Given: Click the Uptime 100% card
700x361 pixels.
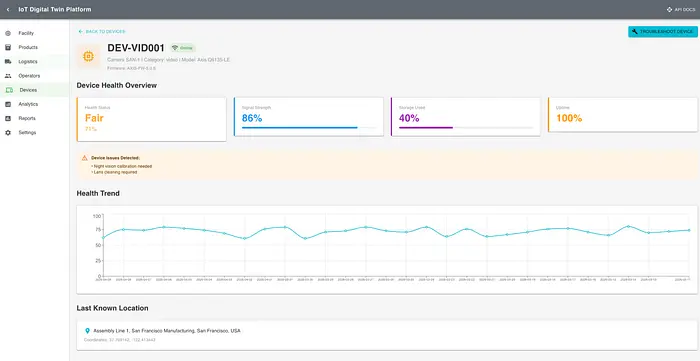Looking at the screenshot, I should 623,115.
